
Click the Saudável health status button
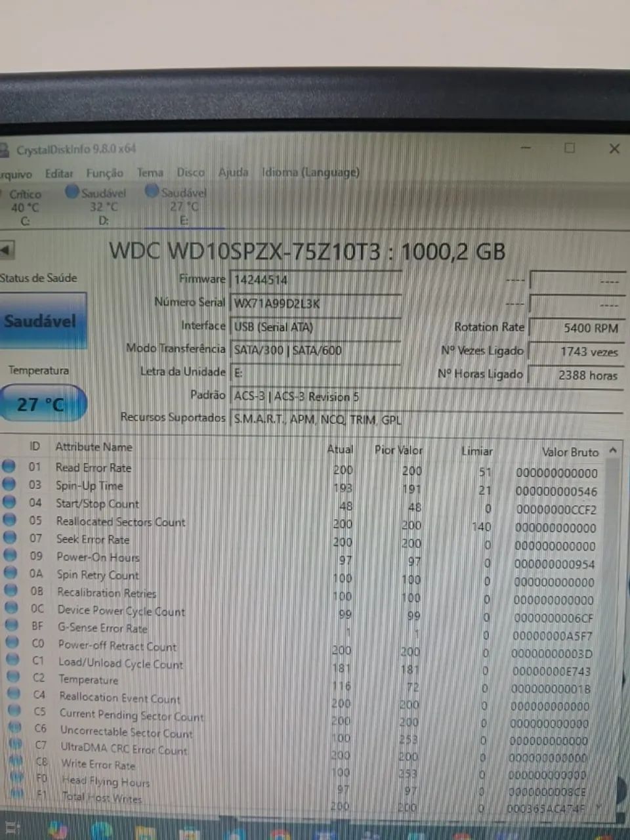[42, 321]
